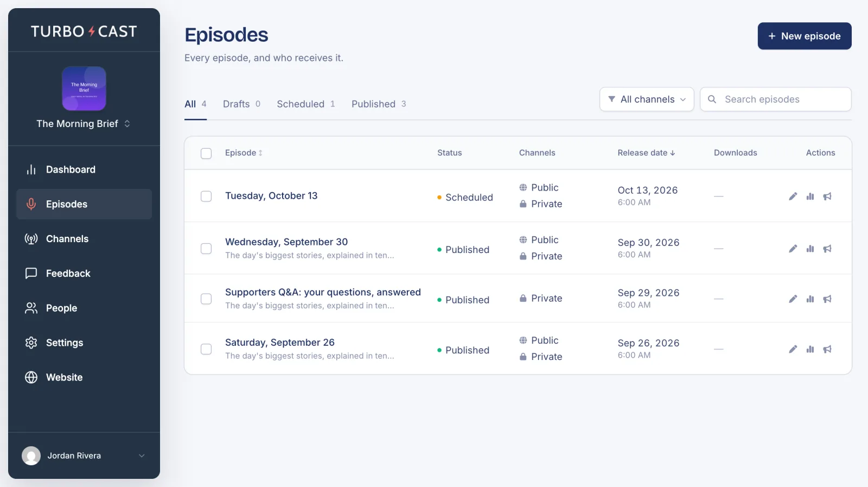Screen dimensions: 868x487
Task: Open analytics for Wednesday, September 30 episode
Action: (810, 249)
